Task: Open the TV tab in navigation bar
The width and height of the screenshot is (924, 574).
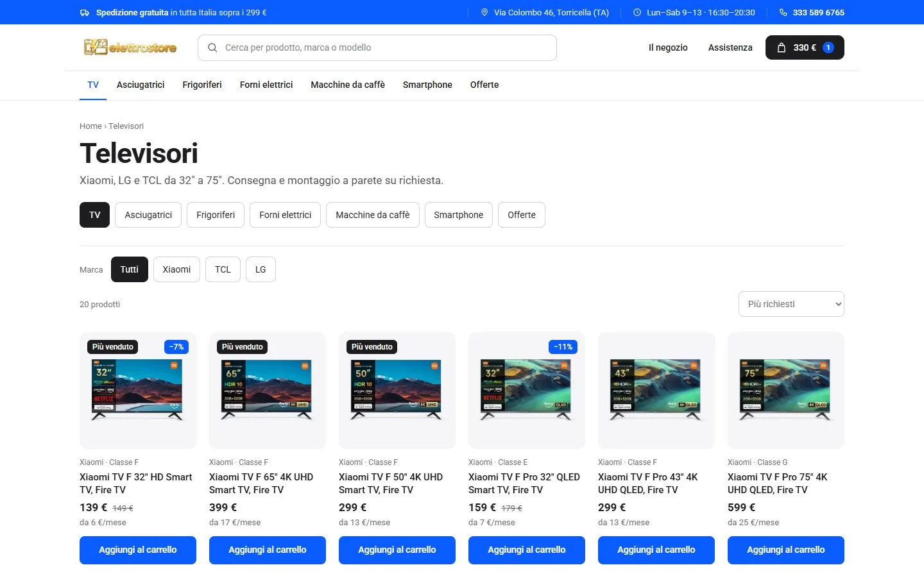Action: [93, 85]
